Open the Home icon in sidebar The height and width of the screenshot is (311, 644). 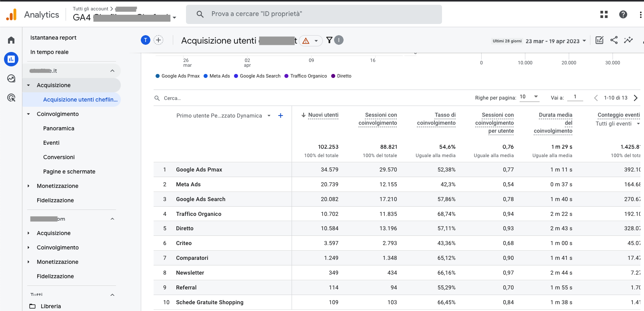[x=11, y=40]
